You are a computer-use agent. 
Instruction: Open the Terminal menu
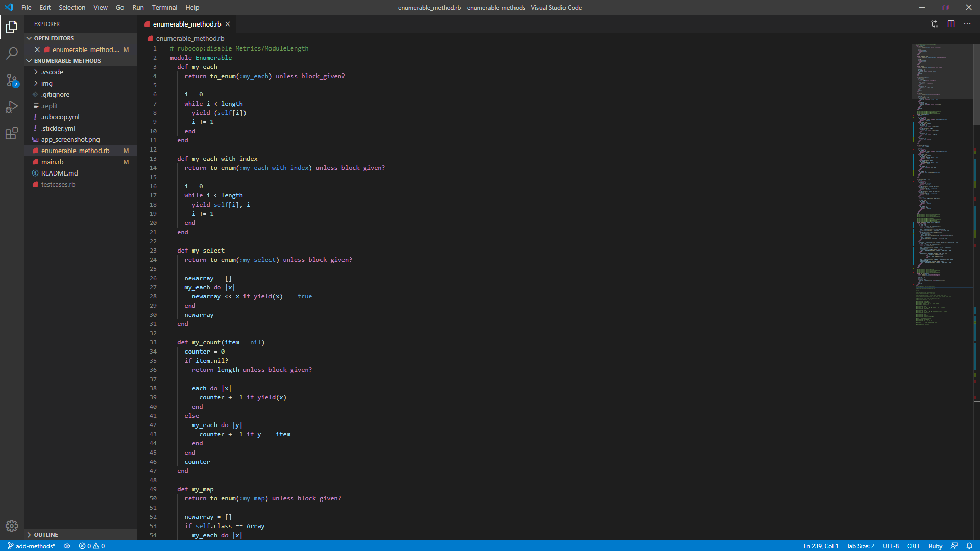[x=164, y=7]
